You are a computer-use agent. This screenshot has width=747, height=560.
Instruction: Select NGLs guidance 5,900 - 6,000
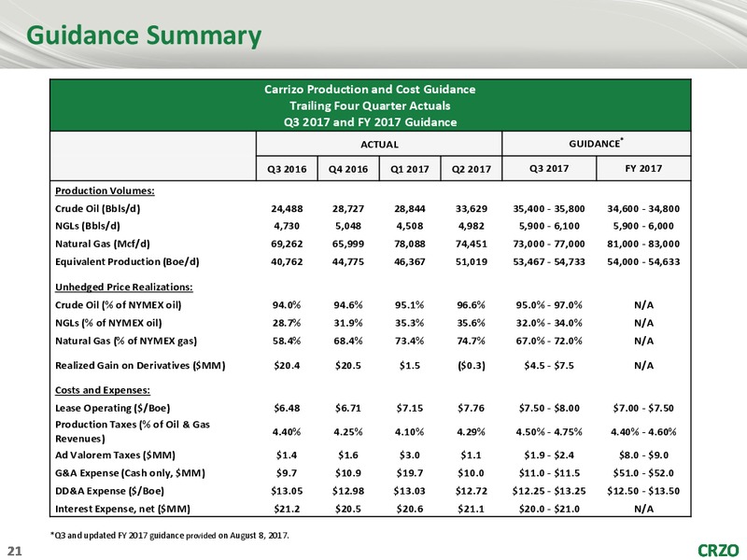pos(643,226)
